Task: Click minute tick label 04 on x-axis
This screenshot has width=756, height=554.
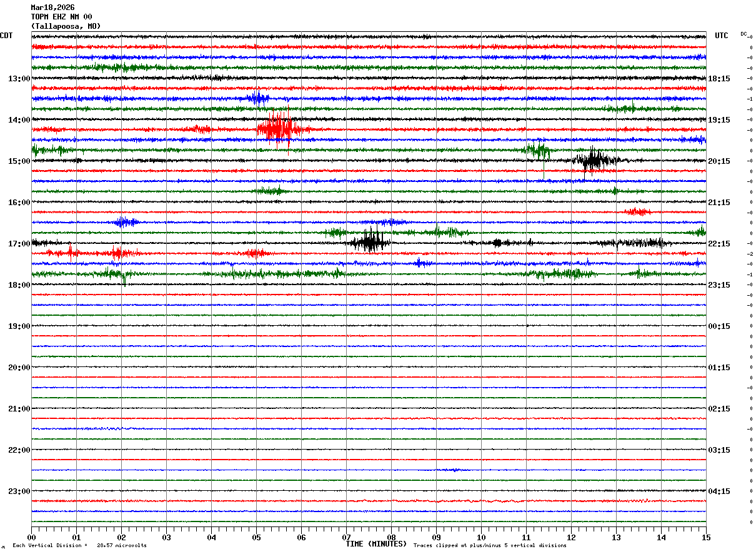Action: point(211,538)
